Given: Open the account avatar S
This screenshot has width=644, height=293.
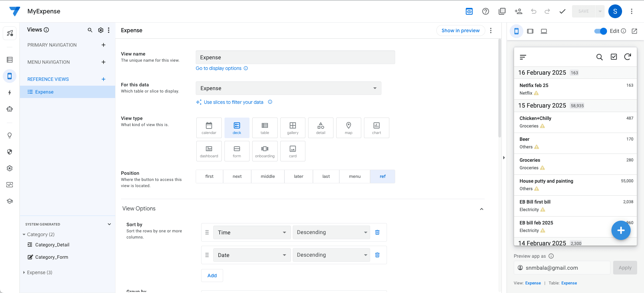Looking at the screenshot, I should click(x=615, y=11).
